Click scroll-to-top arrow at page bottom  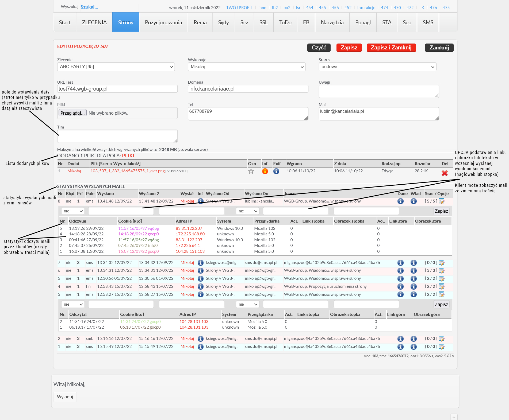point(454,417)
